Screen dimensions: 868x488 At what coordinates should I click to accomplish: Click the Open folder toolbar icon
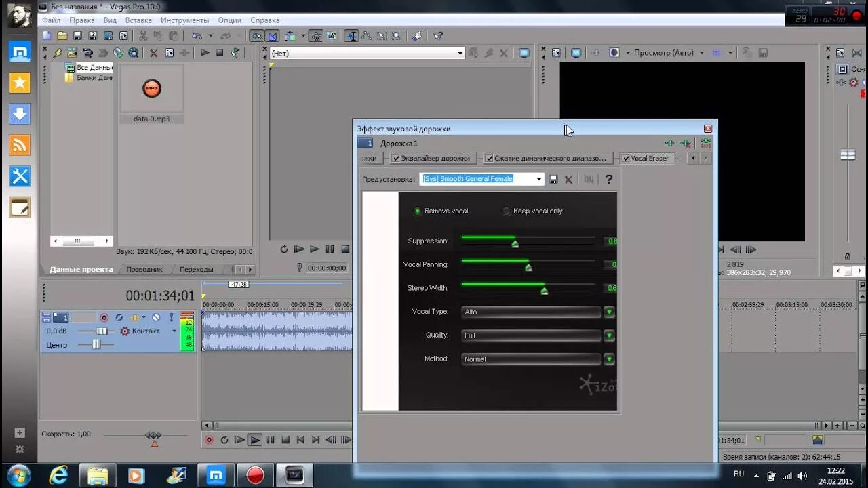[62, 36]
